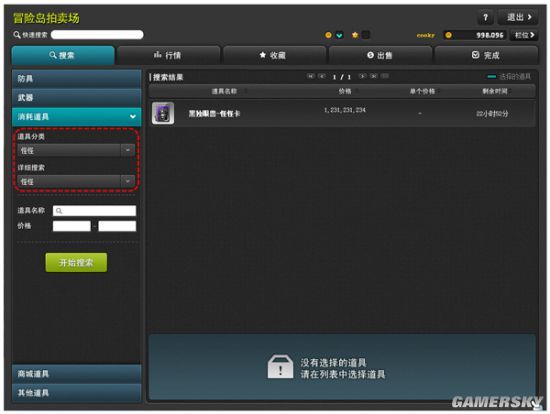
Task: Jump to last results page
Action: click(374, 76)
